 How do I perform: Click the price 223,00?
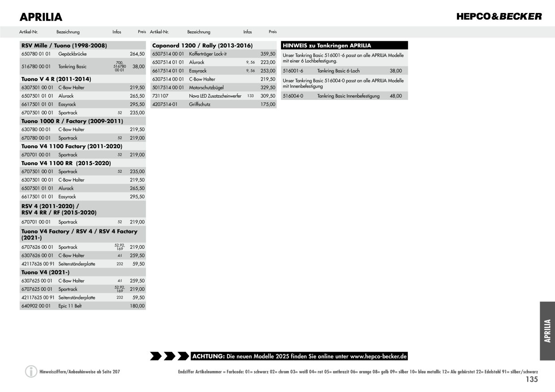point(268,62)
